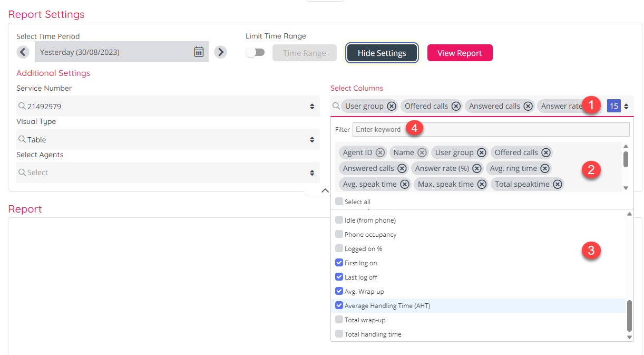Remove Avg. ring time column chip

545,168
